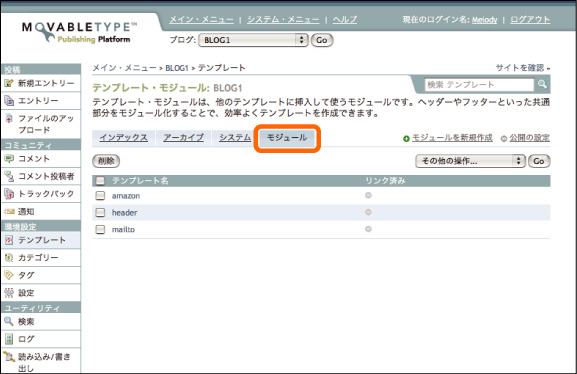This screenshot has height=374, width=577.
Task: Toggle the select-all templates checkbox
Action: click(100, 181)
